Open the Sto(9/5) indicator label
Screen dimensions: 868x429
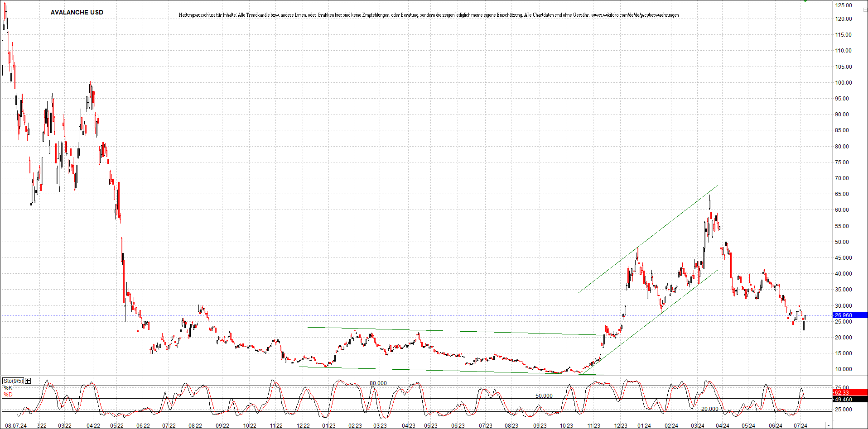pos(13,381)
